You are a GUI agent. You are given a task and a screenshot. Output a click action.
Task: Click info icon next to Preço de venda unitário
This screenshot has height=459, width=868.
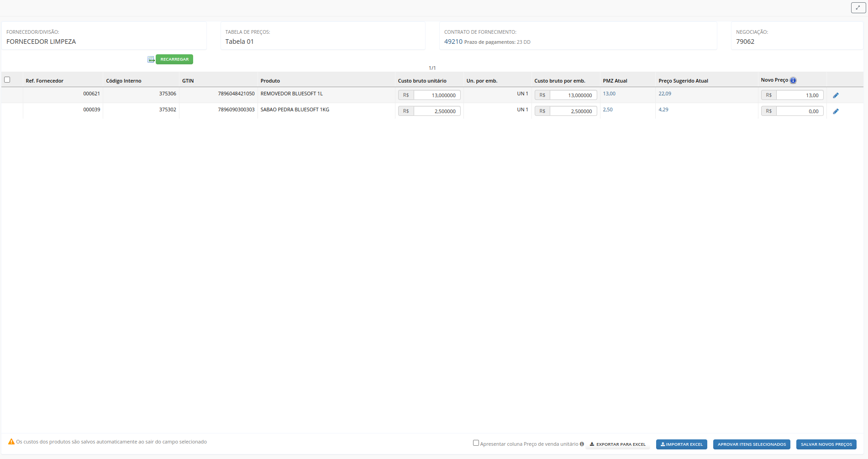tap(582, 444)
